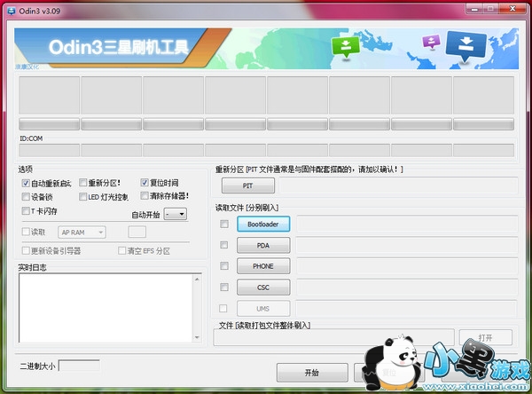Enable the 设备锁 checkbox
Viewport: 532px width, 394px height.
pyautogui.click(x=26, y=197)
